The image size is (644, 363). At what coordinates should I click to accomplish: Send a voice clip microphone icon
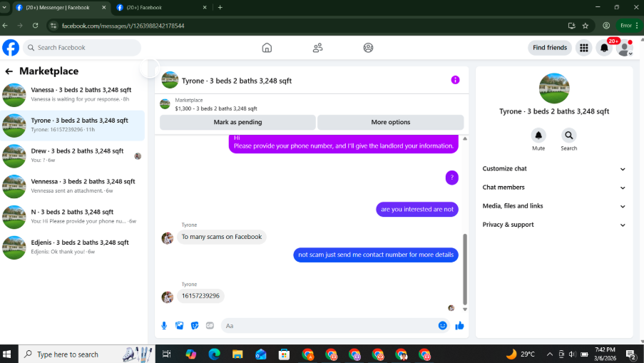[x=164, y=326]
